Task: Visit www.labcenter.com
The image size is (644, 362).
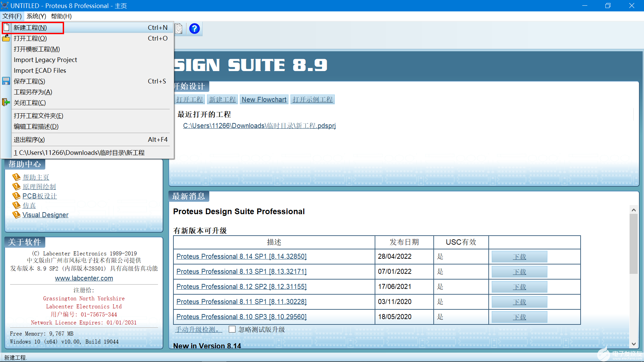Action: tap(84, 278)
